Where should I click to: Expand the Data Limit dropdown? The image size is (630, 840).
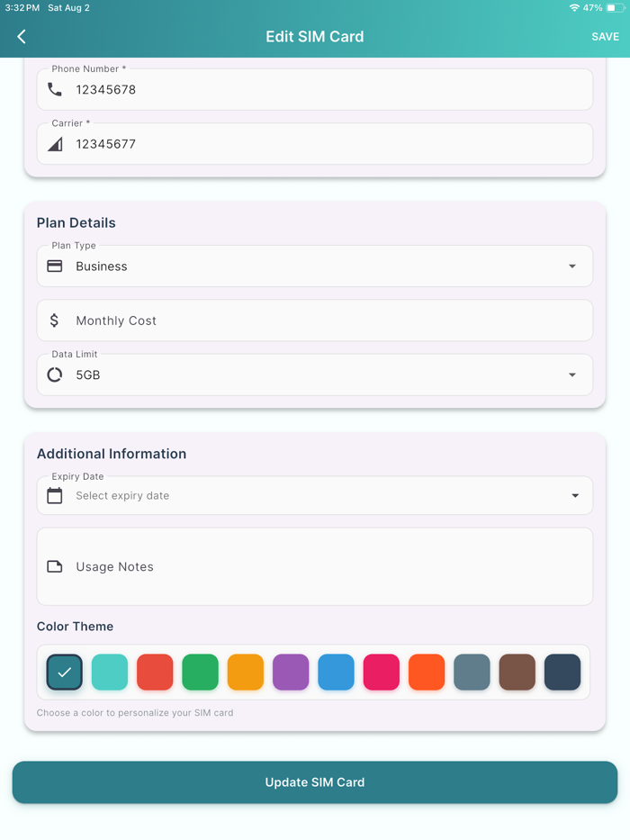[x=572, y=375]
